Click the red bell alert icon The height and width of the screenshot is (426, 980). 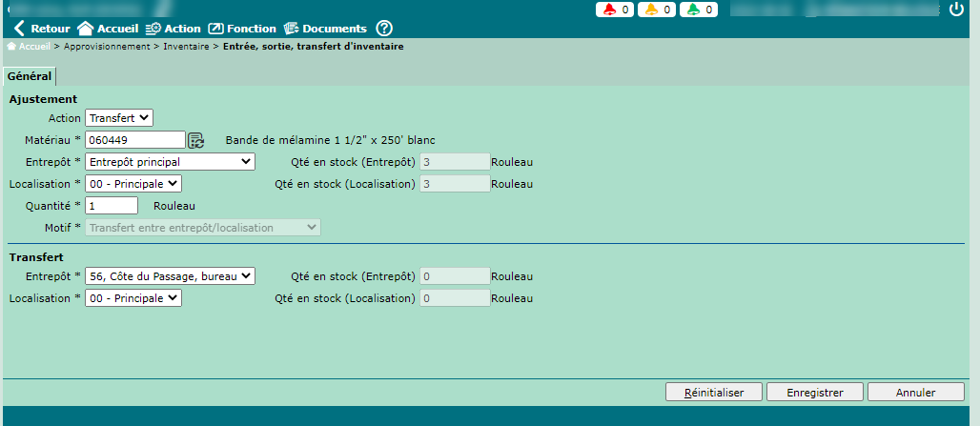[609, 10]
